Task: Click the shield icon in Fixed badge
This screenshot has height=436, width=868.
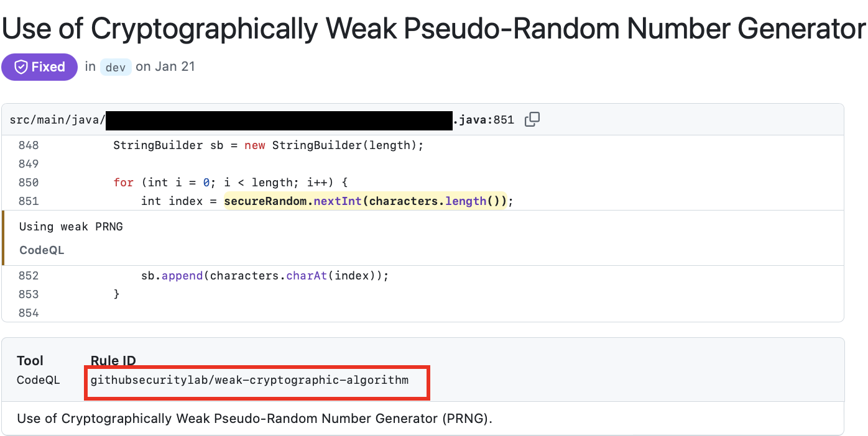Action: tap(21, 67)
